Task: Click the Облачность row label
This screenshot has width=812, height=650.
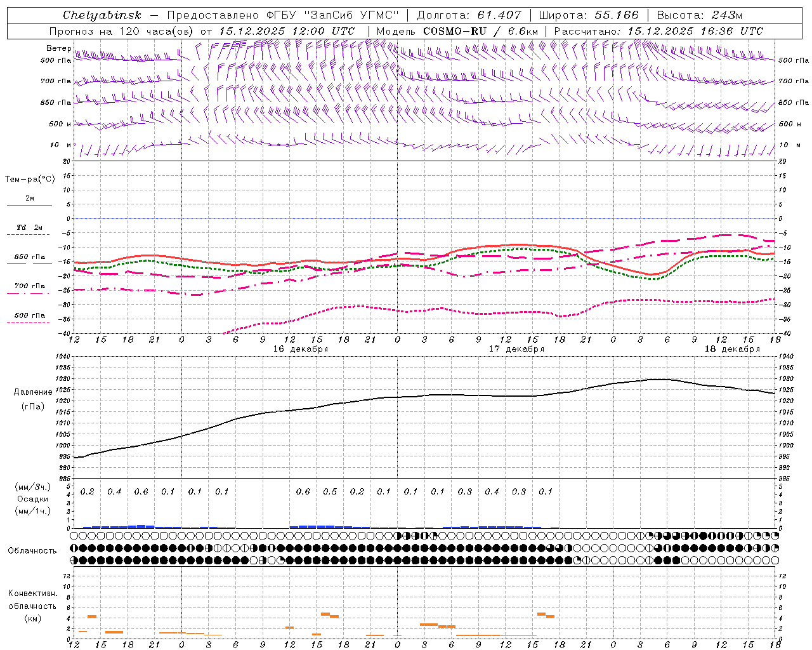Action: tap(32, 550)
